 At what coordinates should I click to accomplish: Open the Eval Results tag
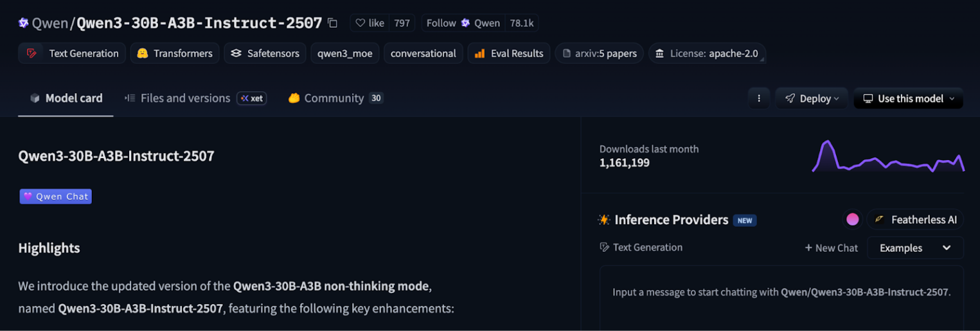(x=509, y=53)
